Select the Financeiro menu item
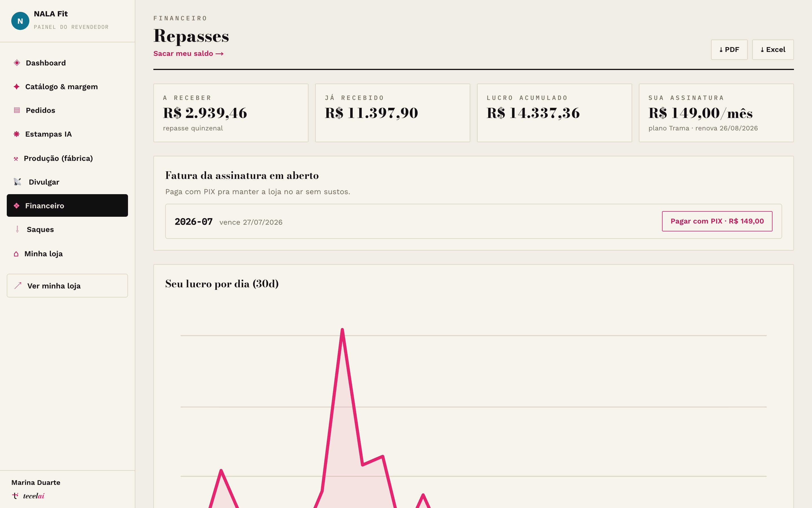 coord(67,206)
